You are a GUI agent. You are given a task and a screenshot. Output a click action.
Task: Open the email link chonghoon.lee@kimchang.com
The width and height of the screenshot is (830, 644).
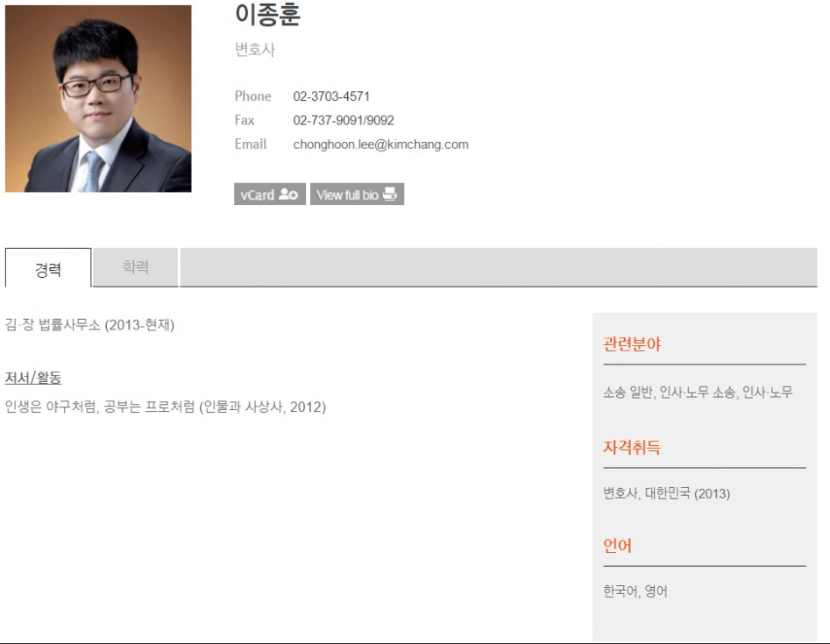(x=381, y=144)
